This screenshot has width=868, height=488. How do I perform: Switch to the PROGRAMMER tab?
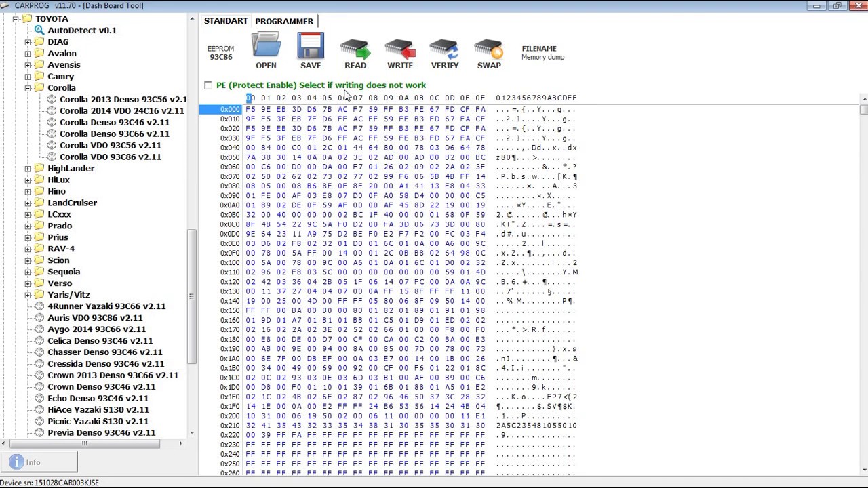tap(284, 21)
